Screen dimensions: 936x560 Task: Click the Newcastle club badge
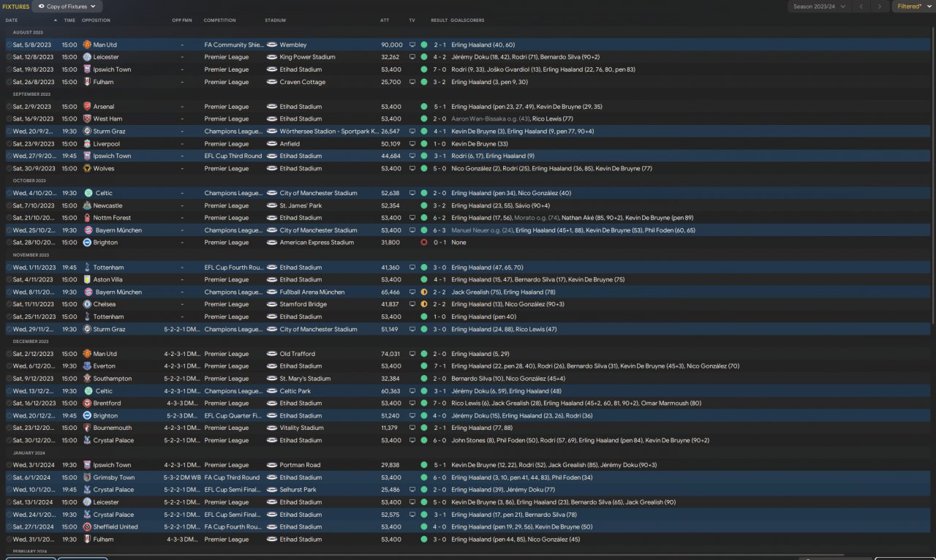point(87,205)
